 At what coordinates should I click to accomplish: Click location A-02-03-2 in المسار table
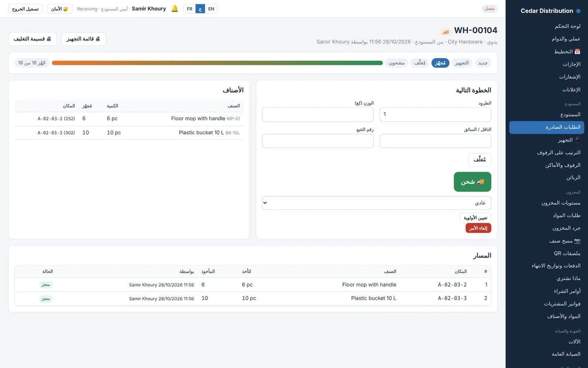tap(452, 285)
